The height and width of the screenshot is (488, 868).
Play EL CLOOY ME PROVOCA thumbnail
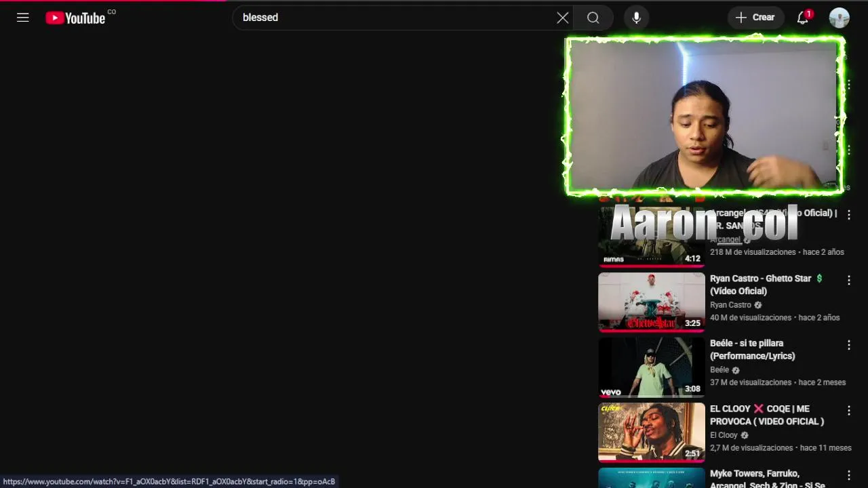tap(652, 432)
